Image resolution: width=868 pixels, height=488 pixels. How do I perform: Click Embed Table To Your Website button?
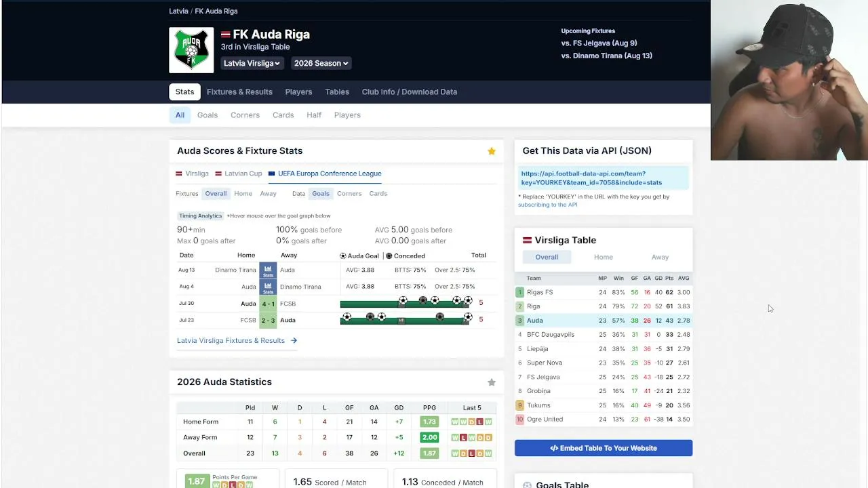pos(604,448)
